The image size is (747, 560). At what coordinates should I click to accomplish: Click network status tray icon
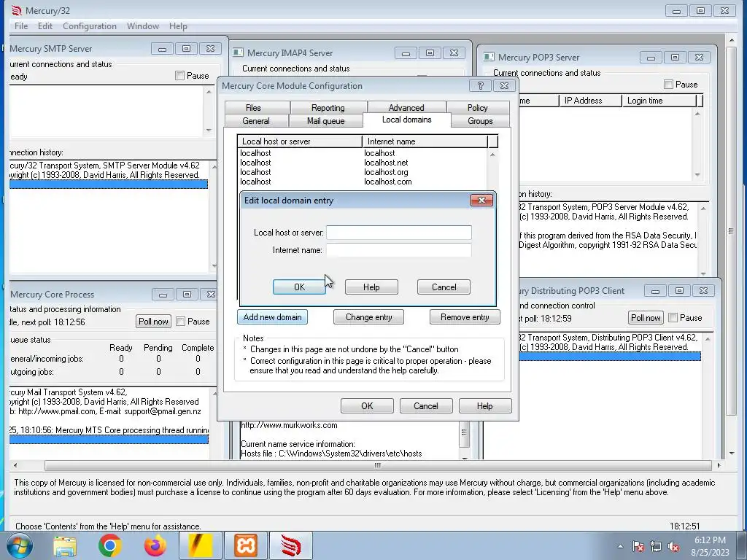(x=656, y=546)
